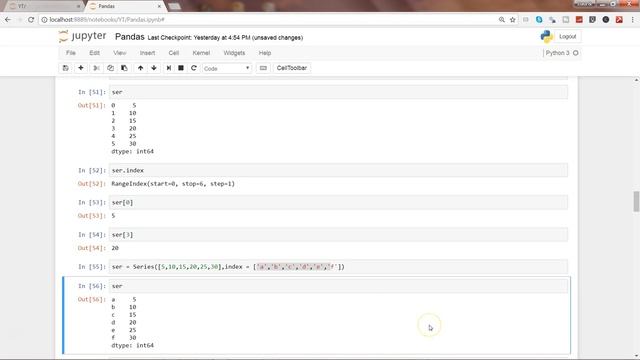This screenshot has height=360, width=640.
Task: Click the dtype: int64 line in Out[51]
Action: (133, 151)
